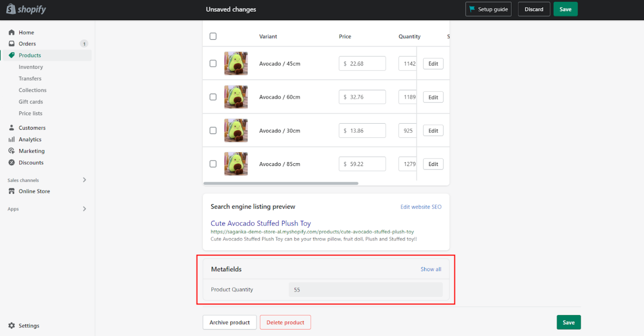
Task: Show all Metafields
Action: click(431, 269)
